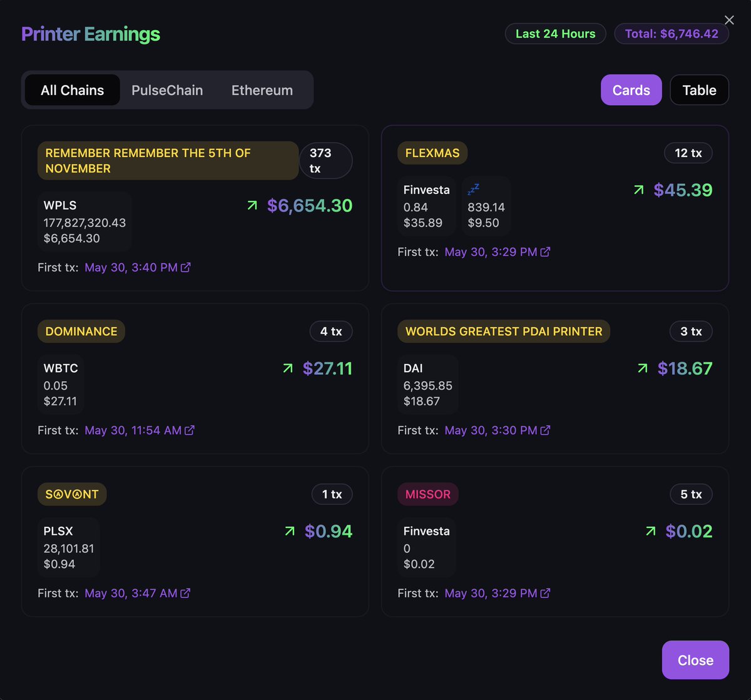Click the 6,395.85 DAI amount
751x700 pixels.
427,385
